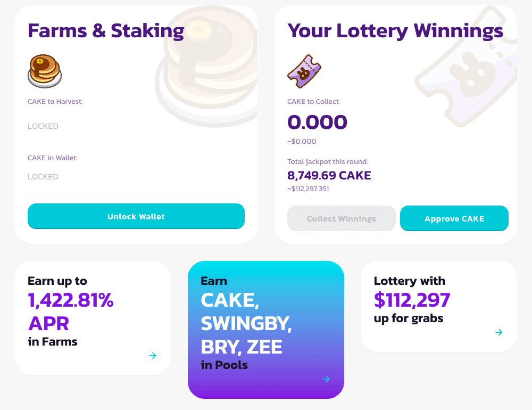The height and width of the screenshot is (410, 532).
Task: Select the Farms & Staking heading
Action: click(x=106, y=31)
